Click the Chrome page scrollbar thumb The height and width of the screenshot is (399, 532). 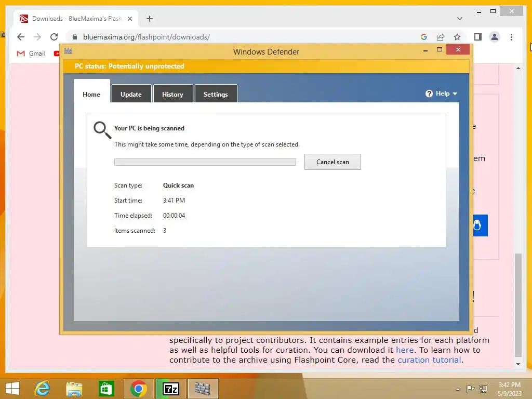518,305
